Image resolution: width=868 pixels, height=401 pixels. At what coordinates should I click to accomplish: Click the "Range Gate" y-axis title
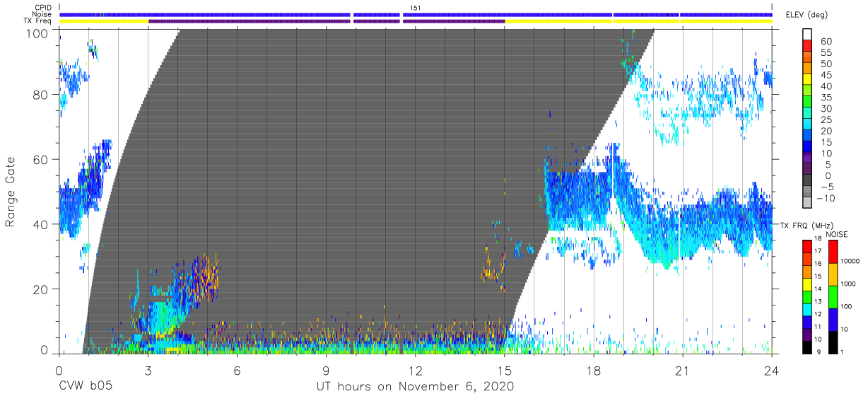pos(11,192)
